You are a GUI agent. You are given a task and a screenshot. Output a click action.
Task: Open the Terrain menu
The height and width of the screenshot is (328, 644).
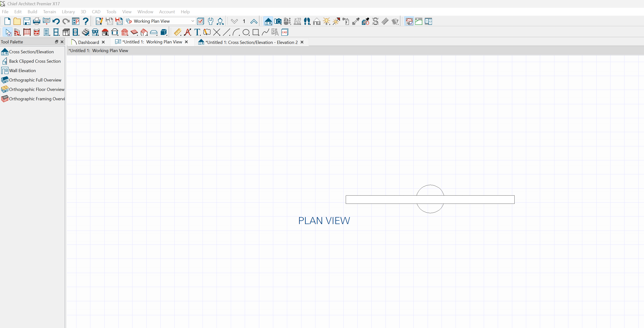click(49, 12)
